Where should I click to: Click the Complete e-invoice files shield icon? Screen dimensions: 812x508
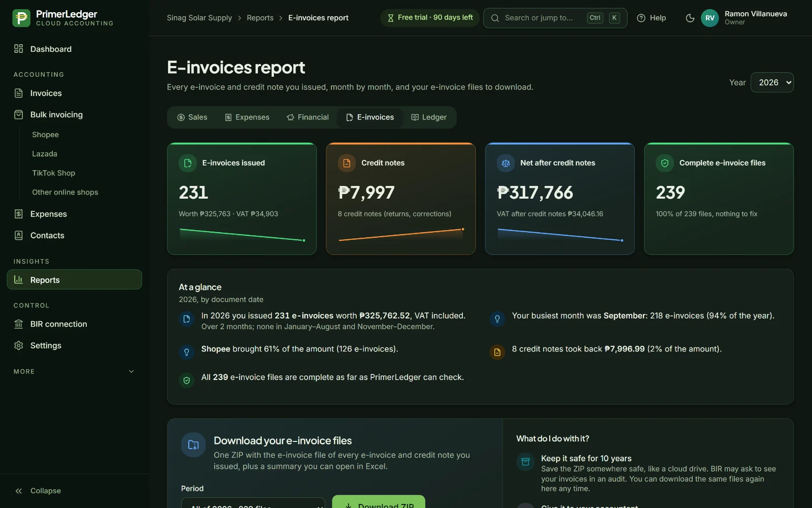[665, 163]
